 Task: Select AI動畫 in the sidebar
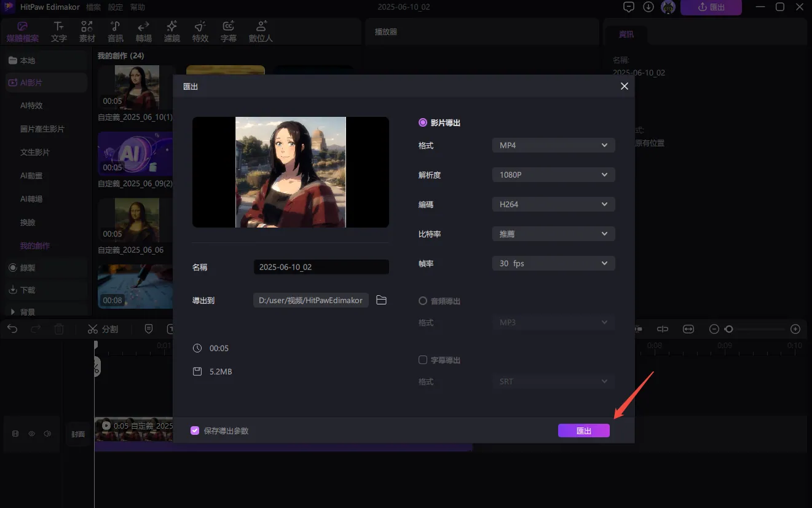[31, 175]
